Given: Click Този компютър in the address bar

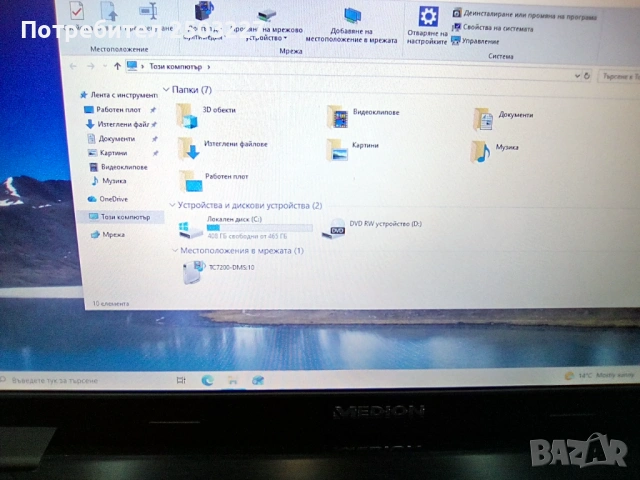Looking at the screenshot, I should coord(176,67).
